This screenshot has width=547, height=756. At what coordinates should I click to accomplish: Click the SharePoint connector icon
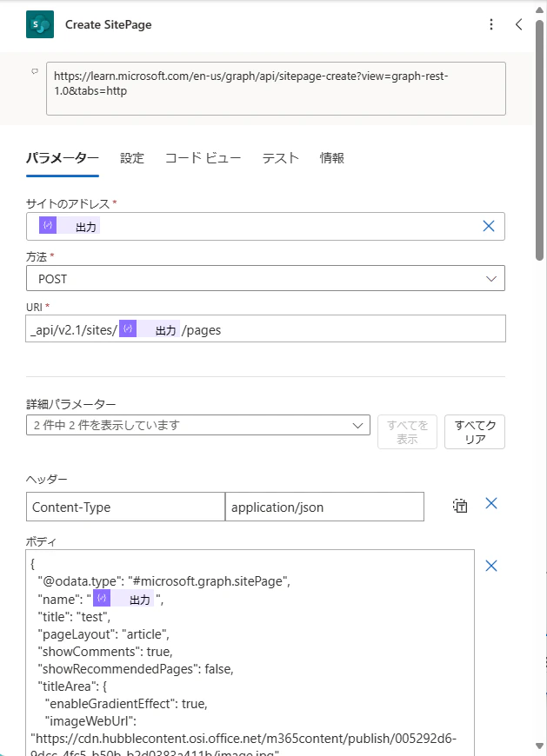pyautogui.click(x=40, y=24)
